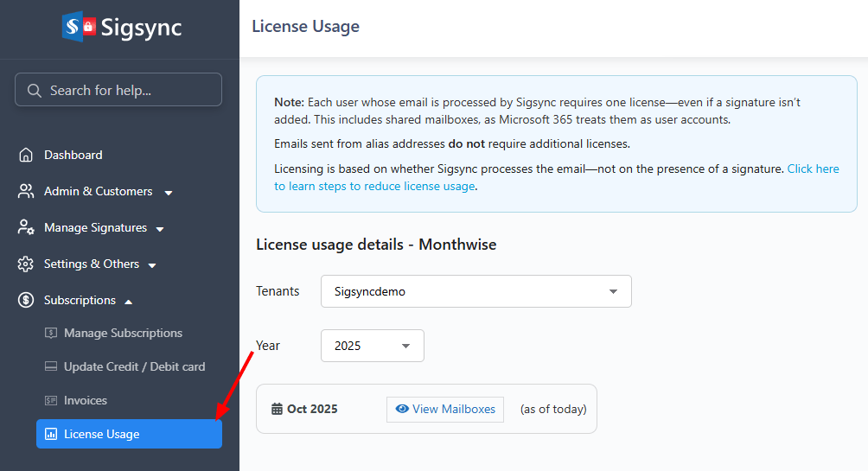
Task: Click the Settings & Others gear icon
Action: pos(26,264)
